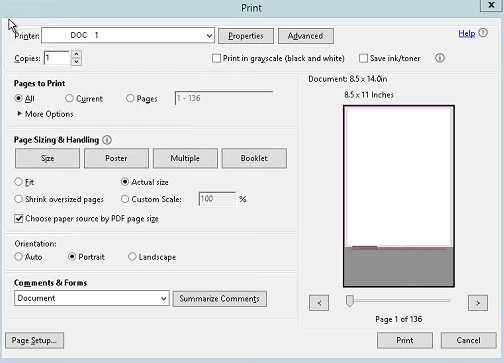Choose Auto orientation

point(19,257)
